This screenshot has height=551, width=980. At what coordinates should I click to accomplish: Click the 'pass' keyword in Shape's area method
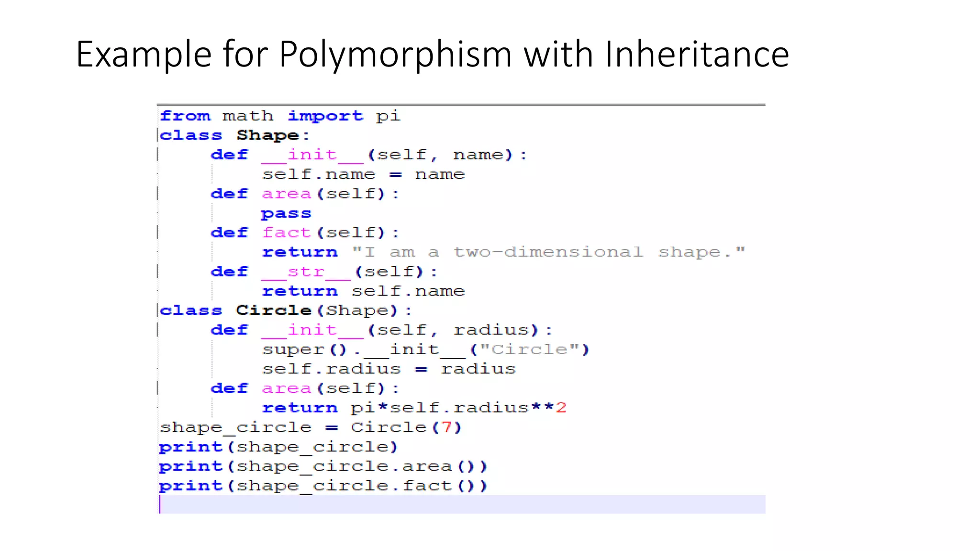click(x=286, y=213)
